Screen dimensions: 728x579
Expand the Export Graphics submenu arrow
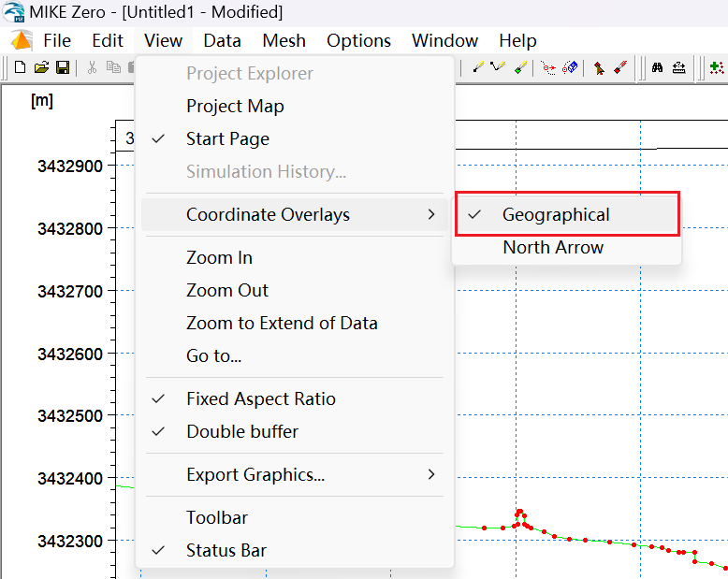click(431, 474)
